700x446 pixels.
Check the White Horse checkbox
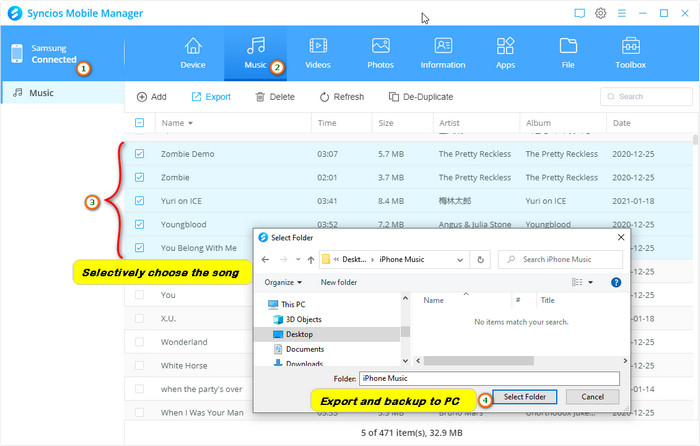coord(139,365)
